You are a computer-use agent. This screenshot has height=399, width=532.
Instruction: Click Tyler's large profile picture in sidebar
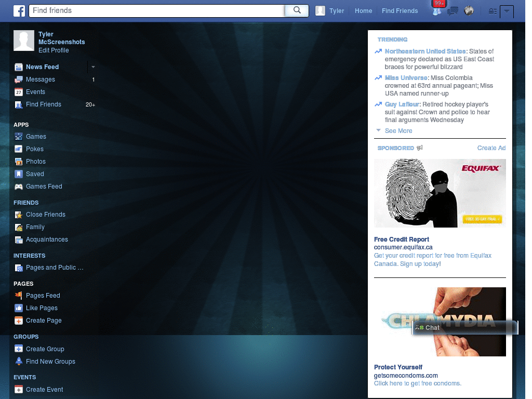(24, 41)
